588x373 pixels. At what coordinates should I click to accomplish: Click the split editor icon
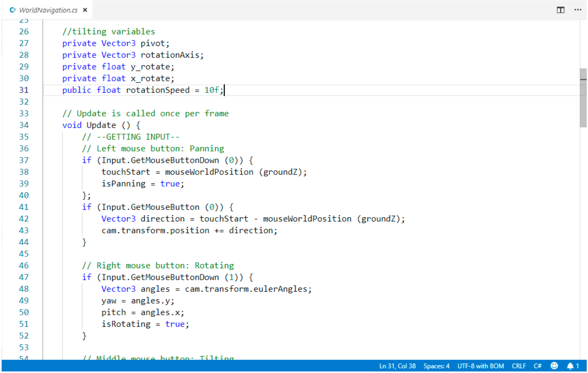[560, 10]
